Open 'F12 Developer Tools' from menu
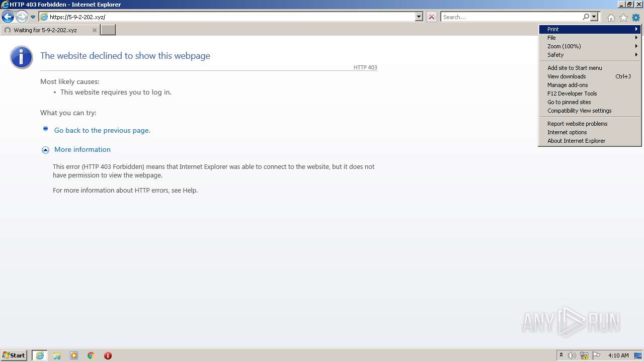The image size is (644, 362). 590,94
